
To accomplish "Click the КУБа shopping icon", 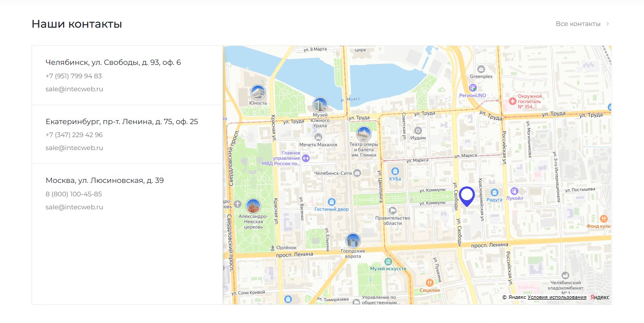I will click(395, 171).
